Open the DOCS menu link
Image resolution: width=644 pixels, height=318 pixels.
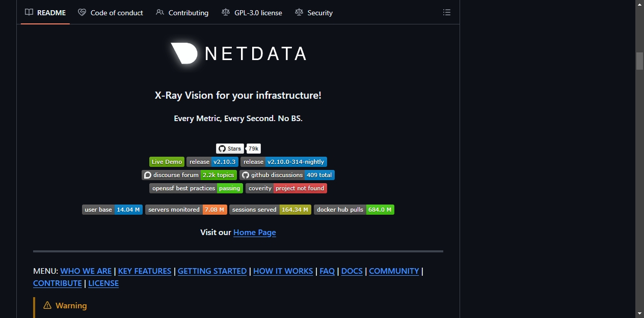tap(352, 271)
